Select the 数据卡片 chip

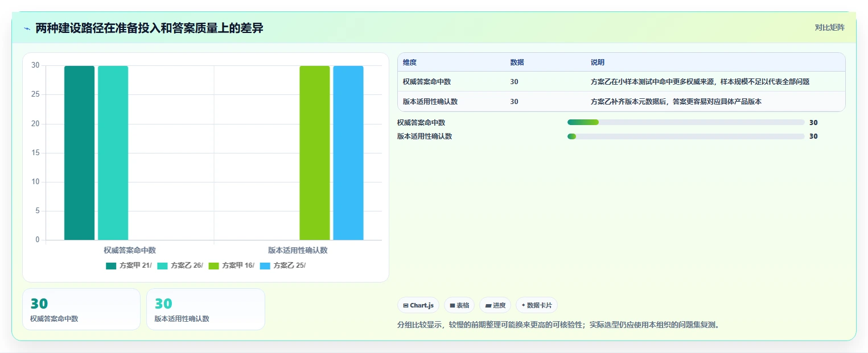pyautogui.click(x=537, y=305)
